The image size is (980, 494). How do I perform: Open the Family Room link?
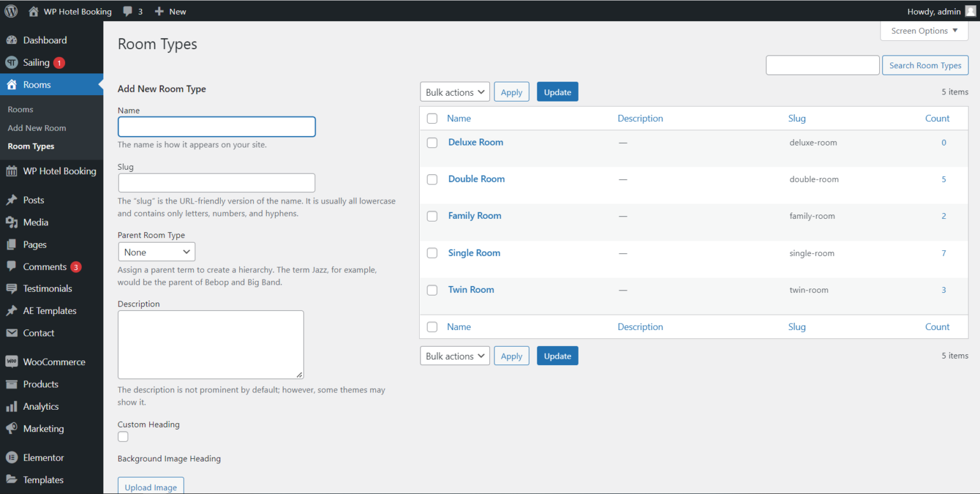click(x=475, y=216)
